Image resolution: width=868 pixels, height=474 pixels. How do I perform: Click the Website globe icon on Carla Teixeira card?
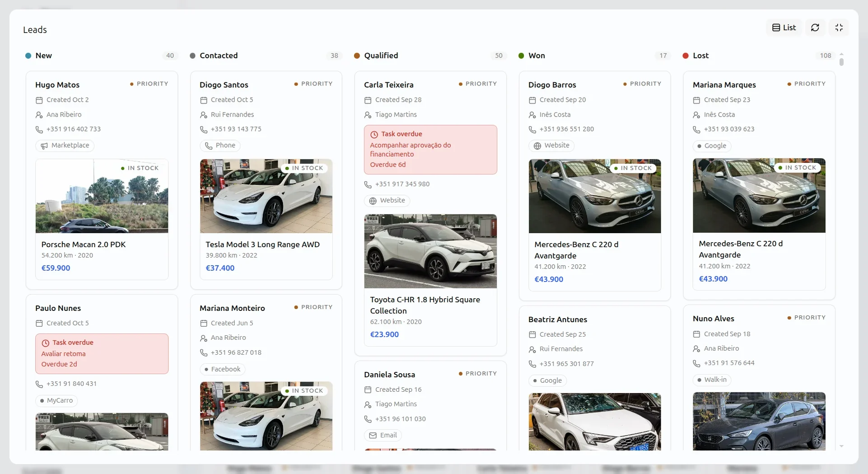coord(373,201)
